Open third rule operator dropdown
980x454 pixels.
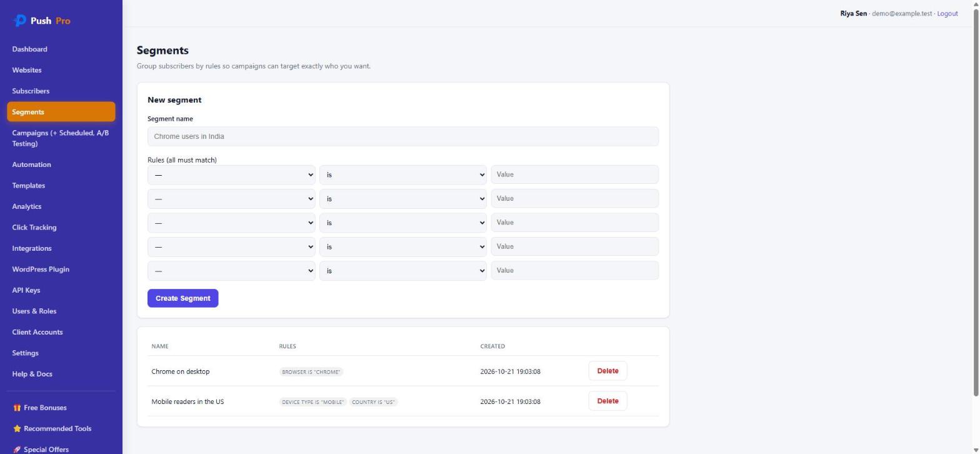403,223
